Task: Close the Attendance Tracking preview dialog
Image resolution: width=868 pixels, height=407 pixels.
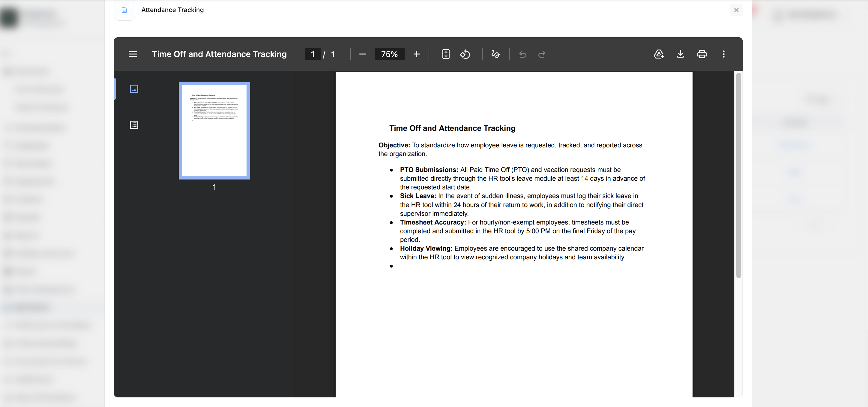Action: coord(736,10)
